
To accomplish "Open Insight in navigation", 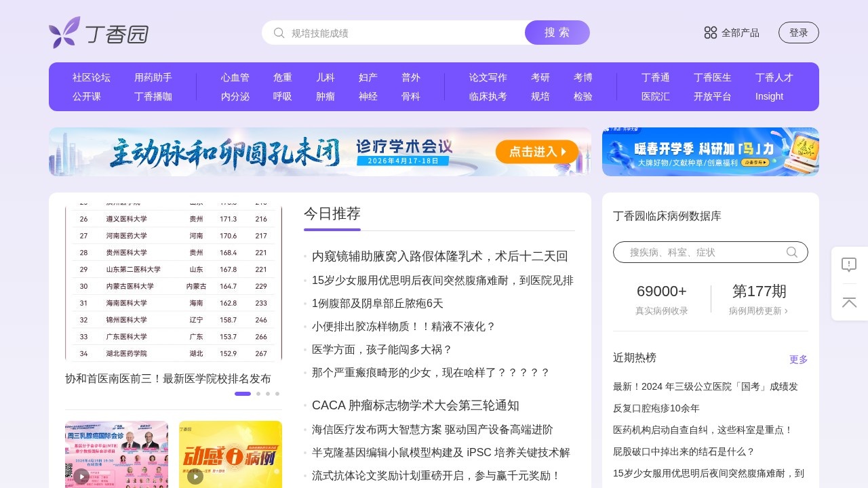I will pos(770,96).
